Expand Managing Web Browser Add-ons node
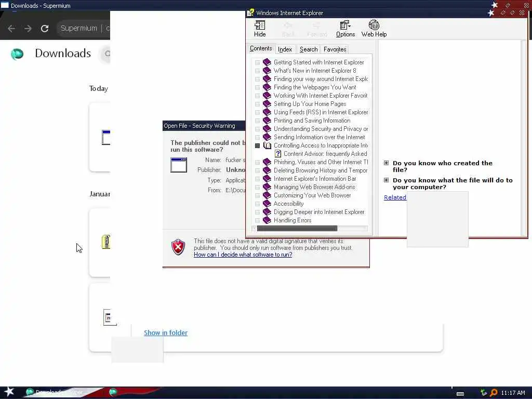Screen dimensions: 532x399 point(257,187)
